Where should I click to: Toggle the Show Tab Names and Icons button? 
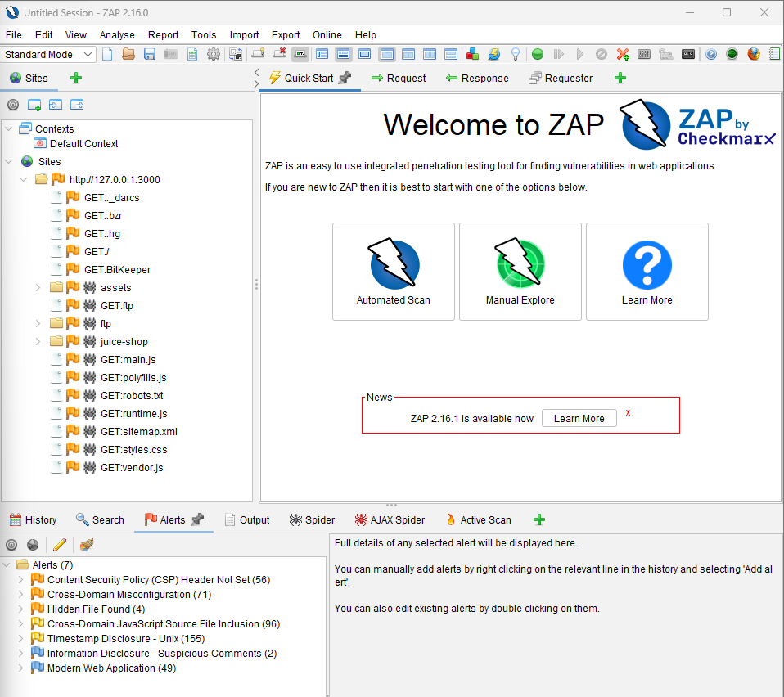click(300, 54)
